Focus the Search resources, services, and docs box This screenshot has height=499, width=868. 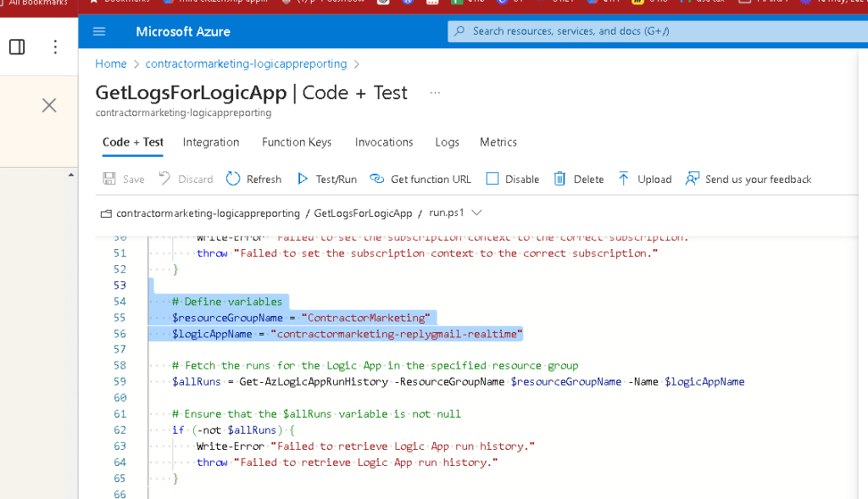pyautogui.click(x=658, y=31)
